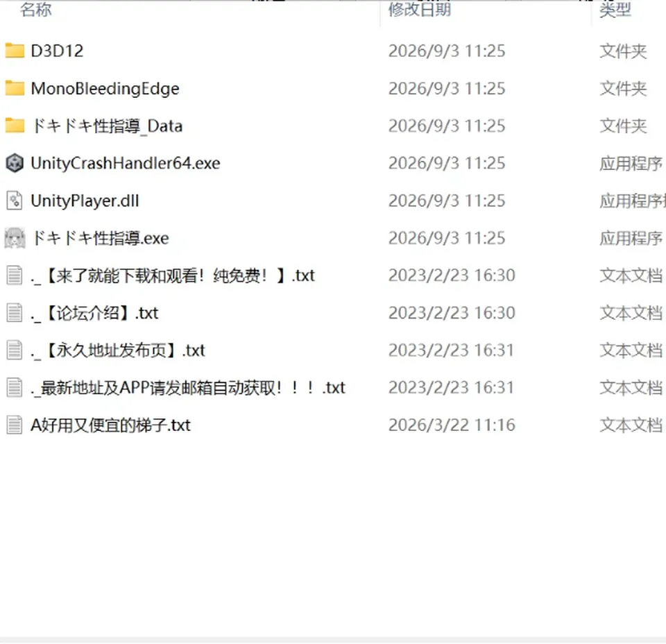Select the ドキドキ性指導.exe file name
Image resolution: width=666 pixels, height=644 pixels.
coord(100,238)
